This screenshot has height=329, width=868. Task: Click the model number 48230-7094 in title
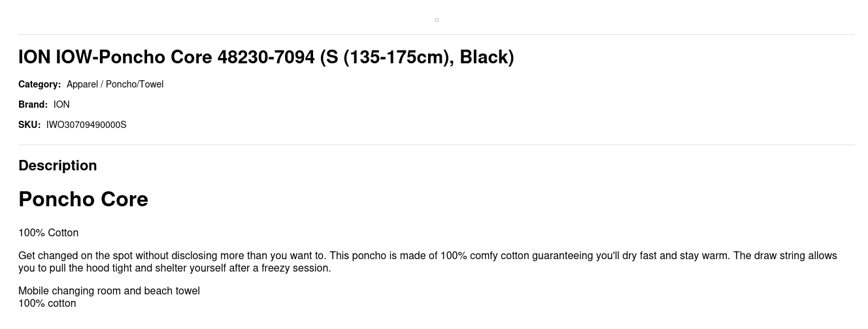(266, 57)
